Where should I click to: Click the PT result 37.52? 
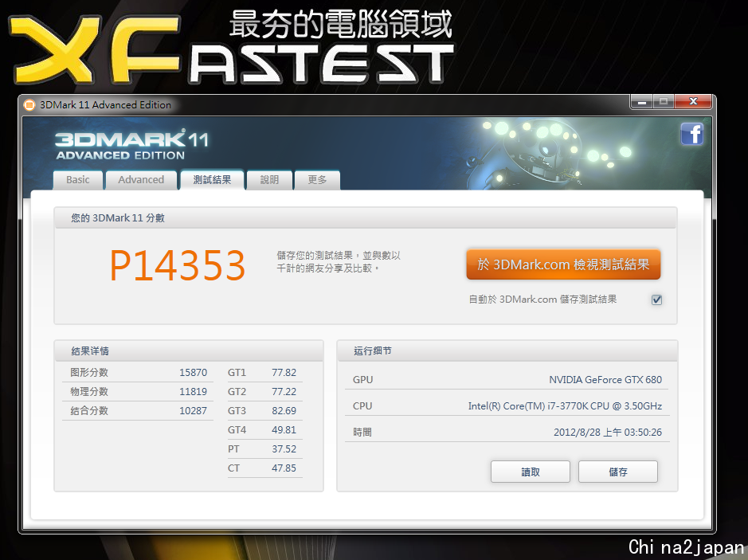point(284,448)
